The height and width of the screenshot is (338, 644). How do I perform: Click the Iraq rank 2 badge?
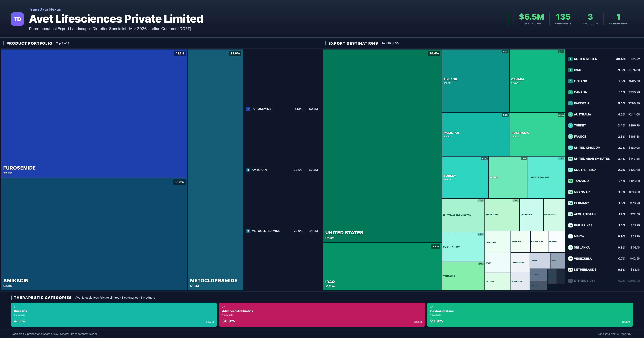(570, 70)
